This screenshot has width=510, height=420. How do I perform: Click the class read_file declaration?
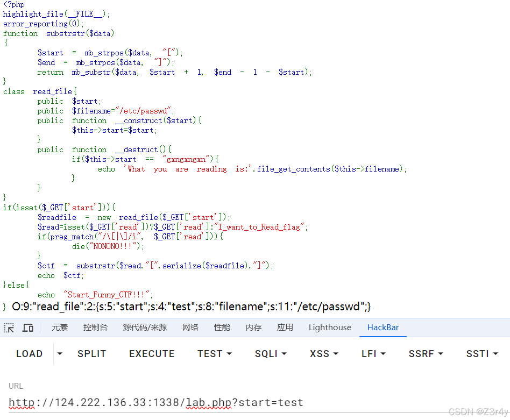click(x=40, y=91)
